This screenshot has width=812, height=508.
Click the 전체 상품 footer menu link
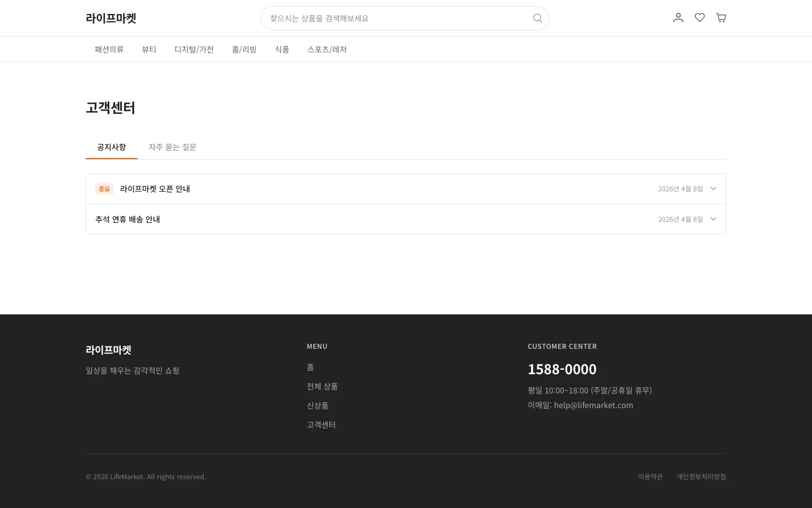tap(322, 386)
